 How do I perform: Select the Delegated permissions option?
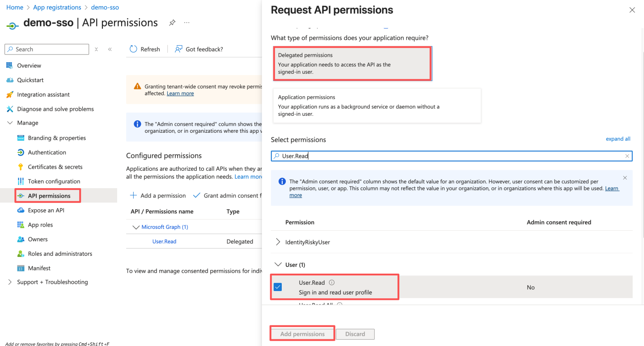tap(352, 63)
